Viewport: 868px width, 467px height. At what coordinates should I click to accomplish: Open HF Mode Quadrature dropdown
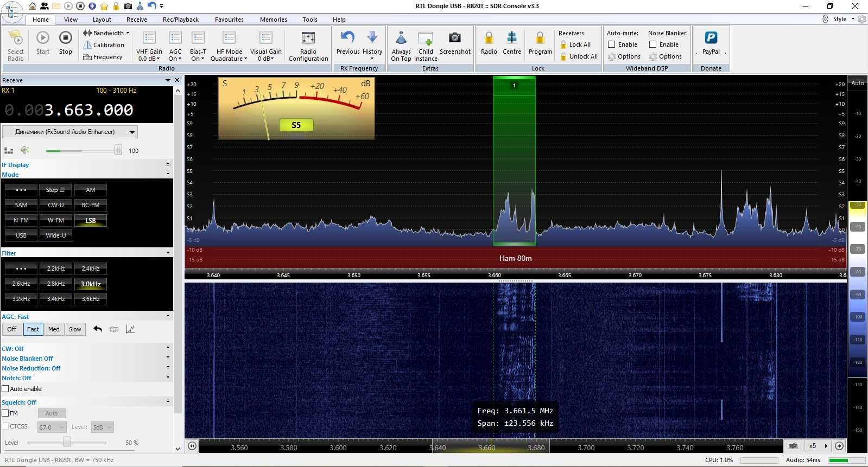pos(229,46)
